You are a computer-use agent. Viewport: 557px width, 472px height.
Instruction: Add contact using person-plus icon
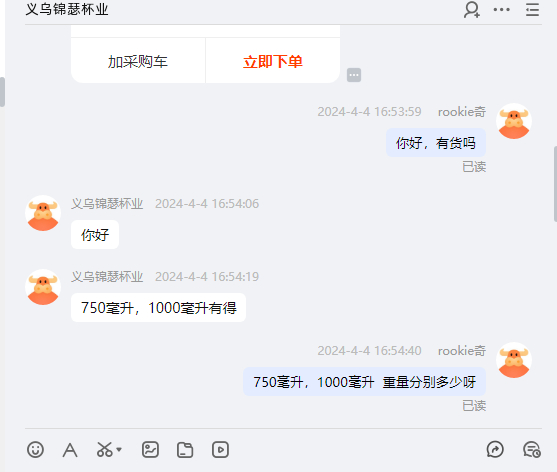tap(472, 10)
